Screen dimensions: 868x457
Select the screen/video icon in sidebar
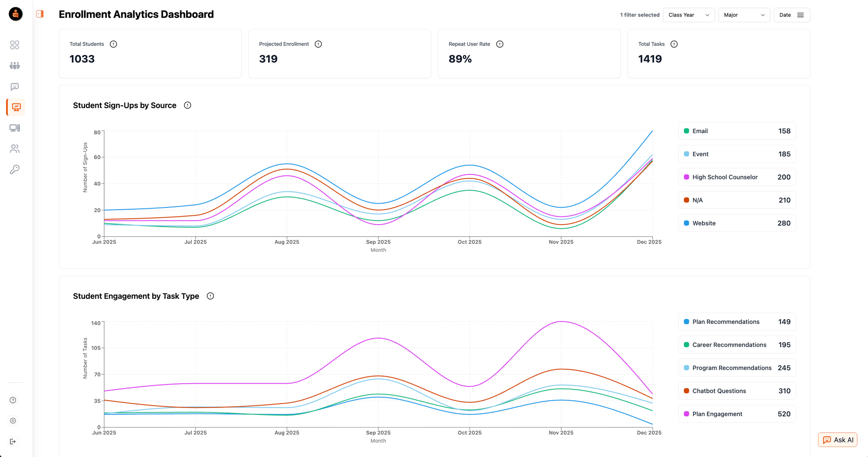click(x=15, y=128)
